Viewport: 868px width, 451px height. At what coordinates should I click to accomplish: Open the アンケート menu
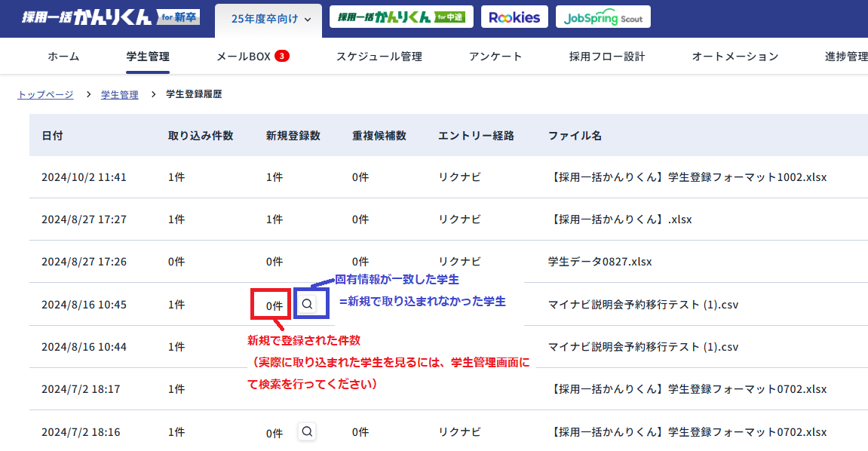(495, 56)
